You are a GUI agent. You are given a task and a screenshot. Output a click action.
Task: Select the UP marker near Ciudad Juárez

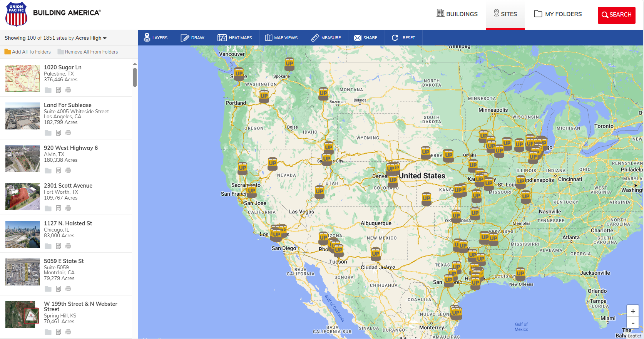pos(376,254)
